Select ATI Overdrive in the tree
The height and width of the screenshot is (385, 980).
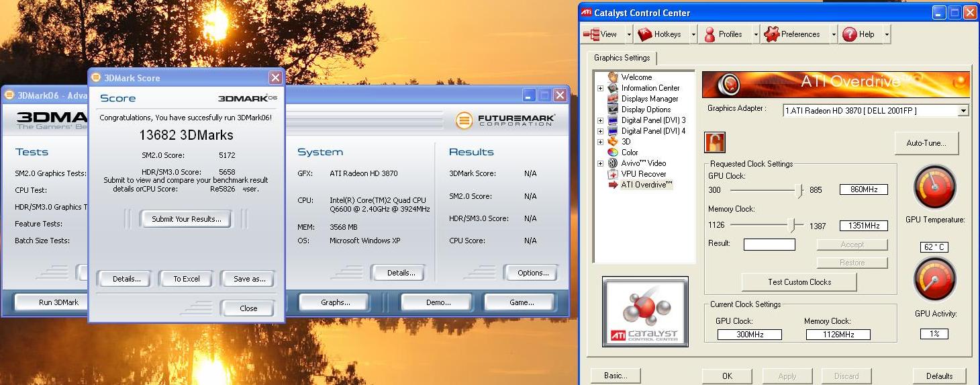(x=646, y=185)
